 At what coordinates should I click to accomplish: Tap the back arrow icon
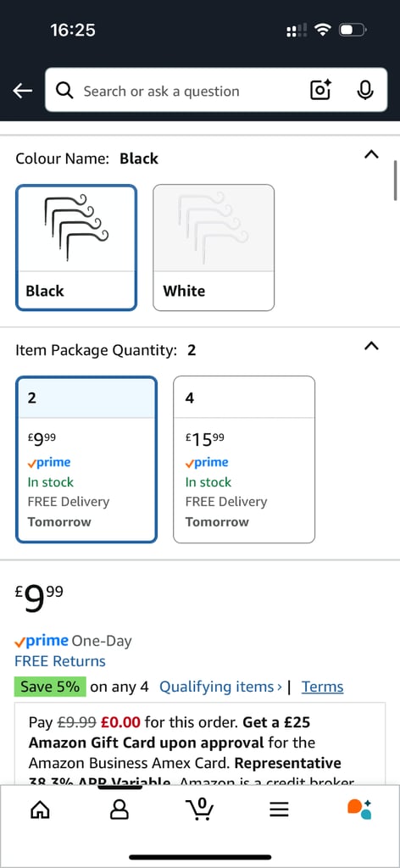[23, 92]
